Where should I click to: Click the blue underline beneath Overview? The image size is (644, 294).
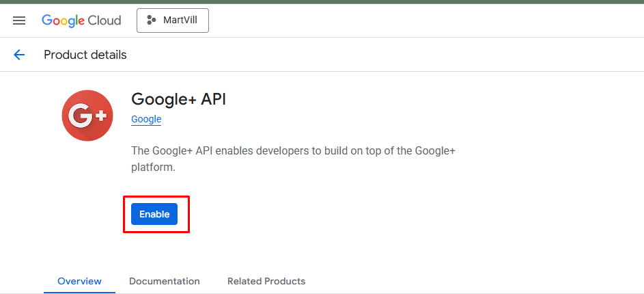(x=79, y=293)
